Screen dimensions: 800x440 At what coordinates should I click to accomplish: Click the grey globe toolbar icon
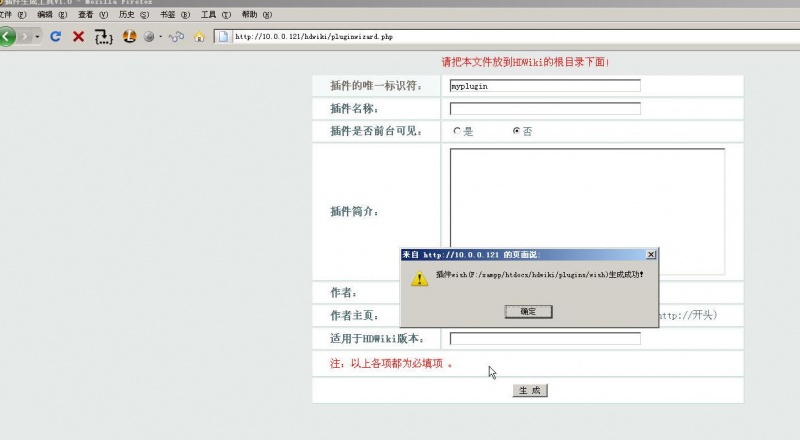pyautogui.click(x=149, y=37)
